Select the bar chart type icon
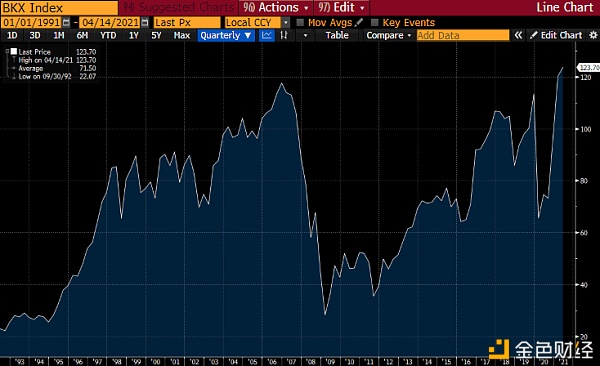600x366 pixels. tap(284, 36)
